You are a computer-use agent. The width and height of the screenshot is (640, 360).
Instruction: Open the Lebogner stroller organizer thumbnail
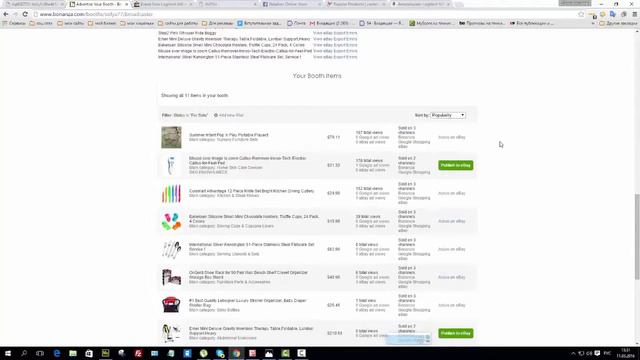[x=171, y=305]
